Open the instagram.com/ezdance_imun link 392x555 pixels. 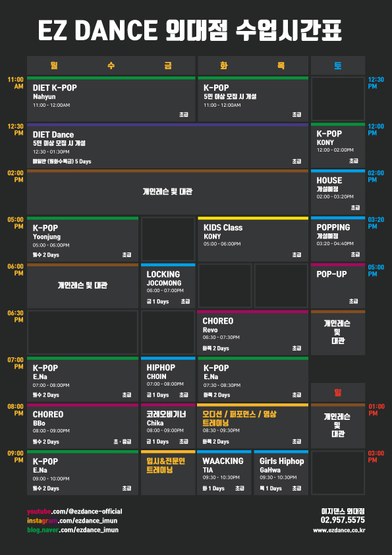point(72,520)
